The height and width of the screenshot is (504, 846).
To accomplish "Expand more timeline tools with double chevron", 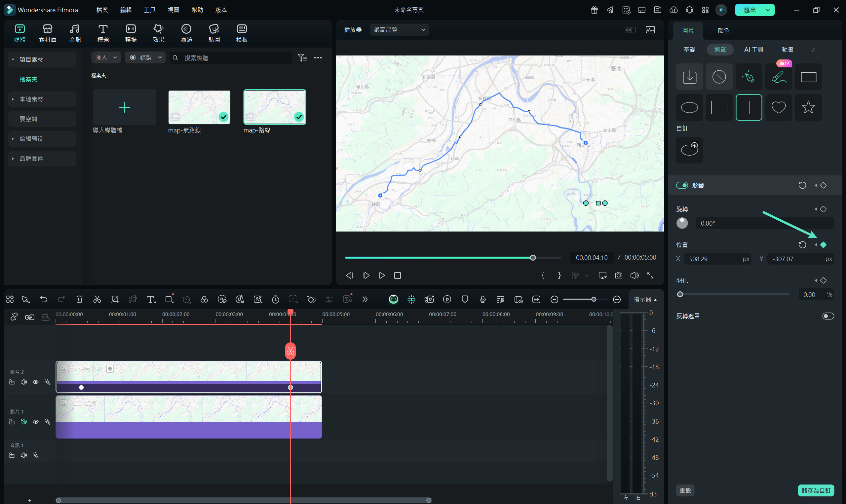I will pos(365,299).
